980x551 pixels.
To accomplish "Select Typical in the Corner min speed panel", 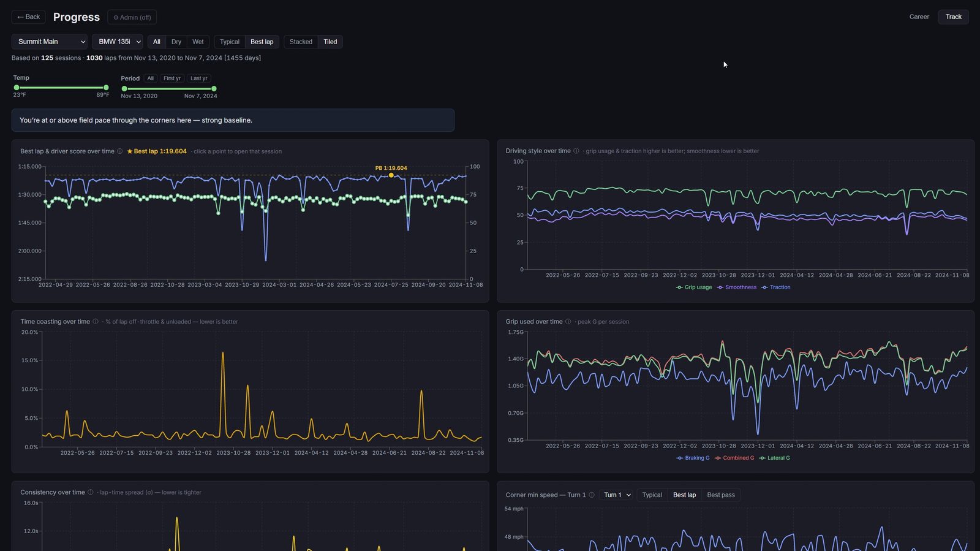I will [652, 495].
